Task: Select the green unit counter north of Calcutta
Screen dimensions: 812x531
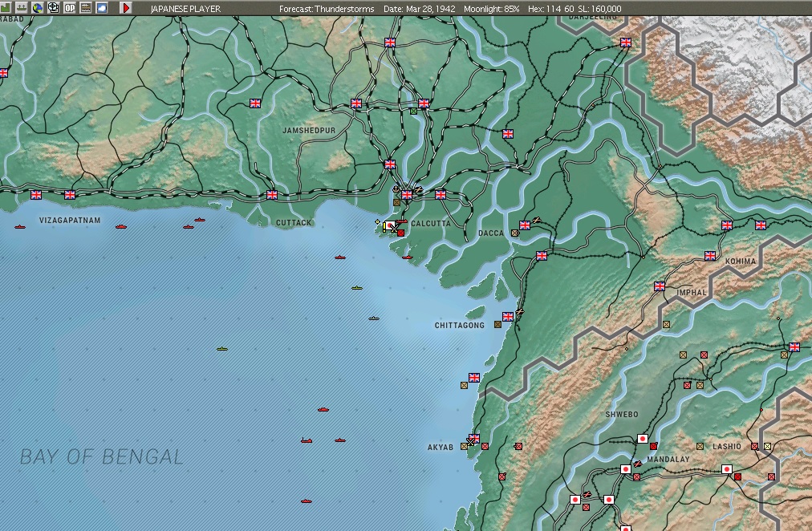Action: click(x=413, y=111)
